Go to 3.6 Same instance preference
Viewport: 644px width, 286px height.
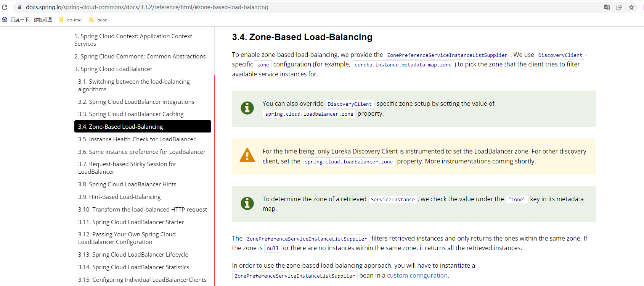pyautogui.click(x=142, y=152)
